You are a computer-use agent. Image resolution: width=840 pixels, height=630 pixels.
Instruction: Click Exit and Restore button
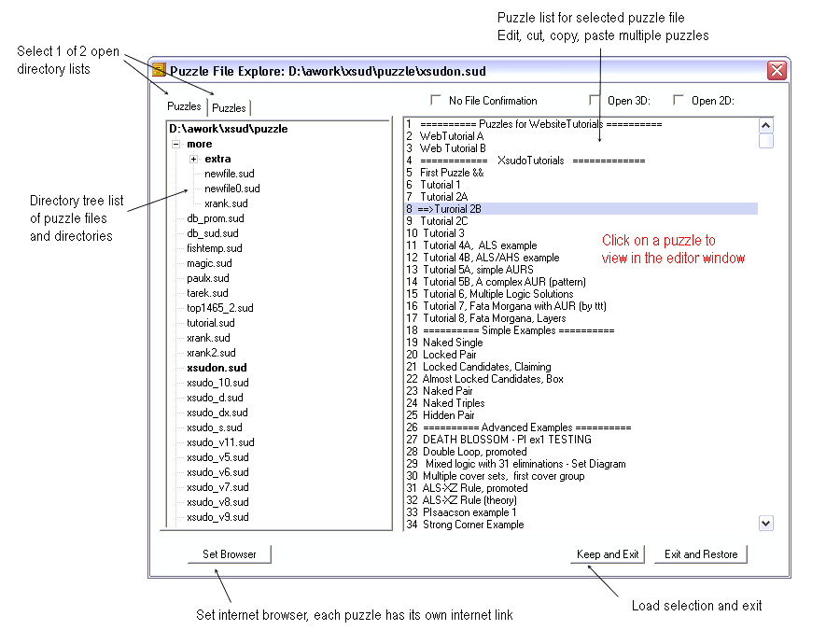pos(700,554)
